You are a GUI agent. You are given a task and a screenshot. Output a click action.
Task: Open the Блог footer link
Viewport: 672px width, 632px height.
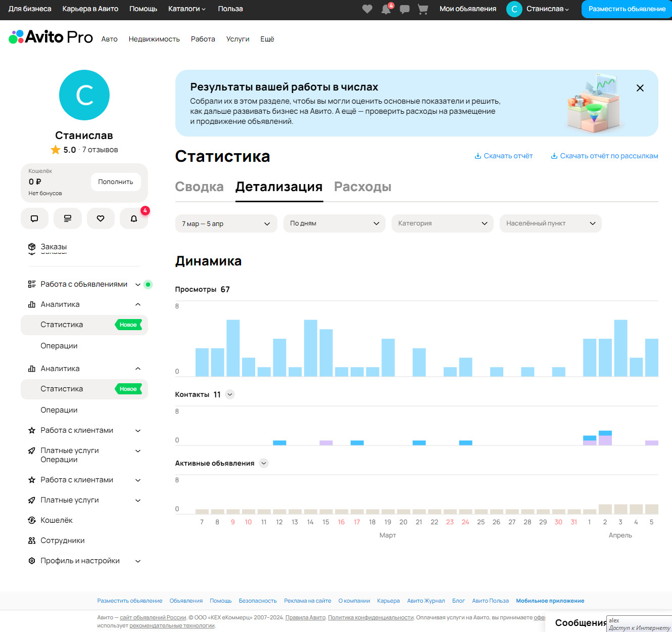tap(458, 601)
